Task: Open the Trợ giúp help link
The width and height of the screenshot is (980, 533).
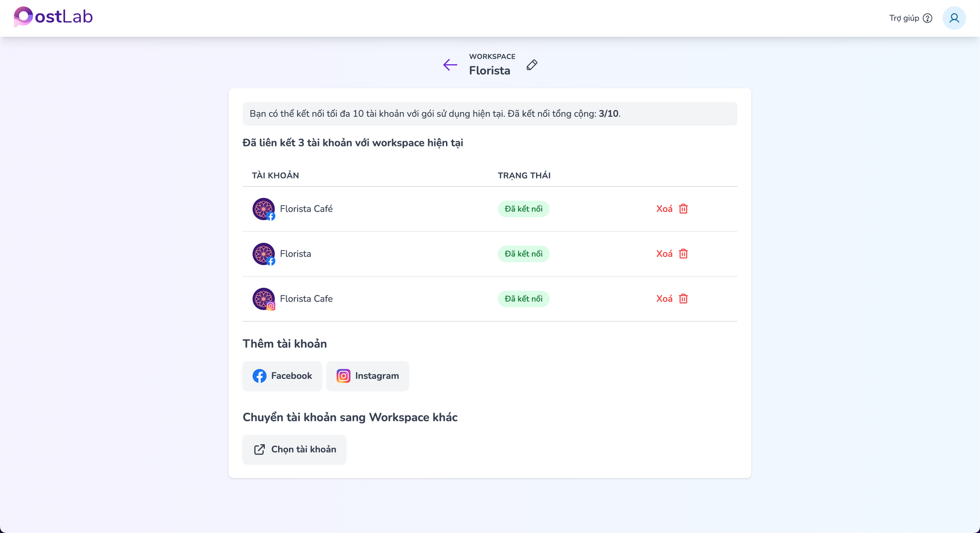Action: click(x=904, y=18)
